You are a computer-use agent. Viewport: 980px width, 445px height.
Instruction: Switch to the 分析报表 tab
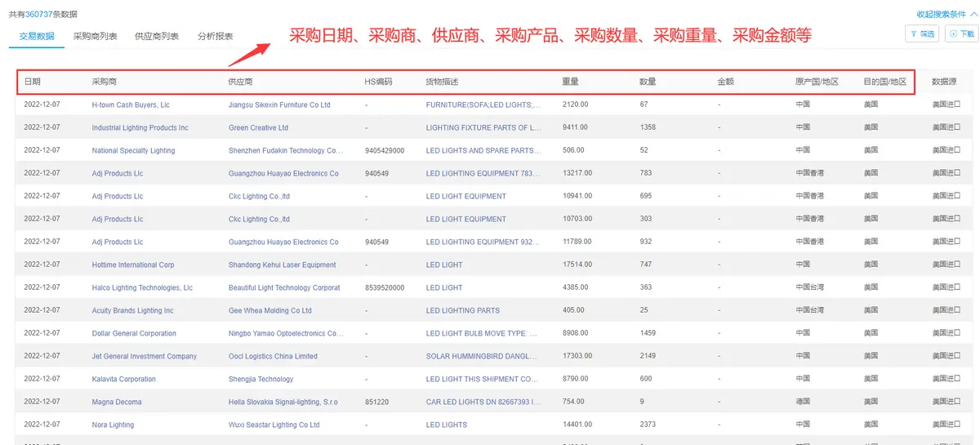[216, 36]
